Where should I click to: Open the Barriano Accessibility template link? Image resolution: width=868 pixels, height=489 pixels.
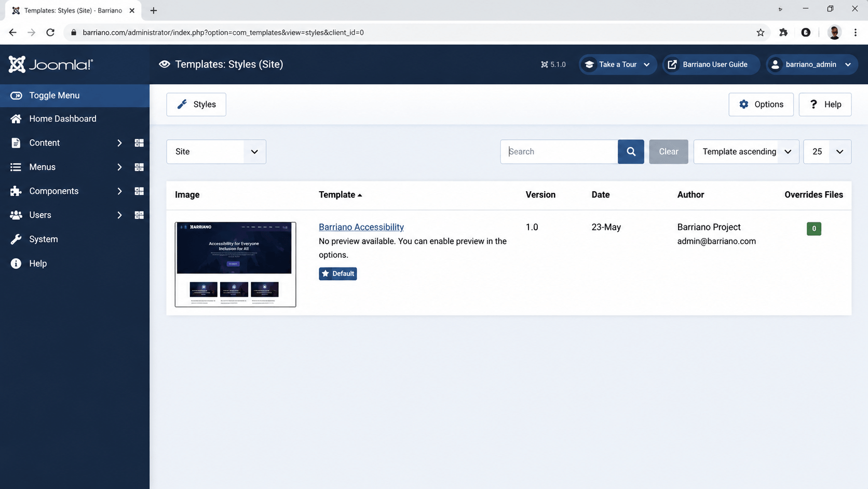coord(361,227)
